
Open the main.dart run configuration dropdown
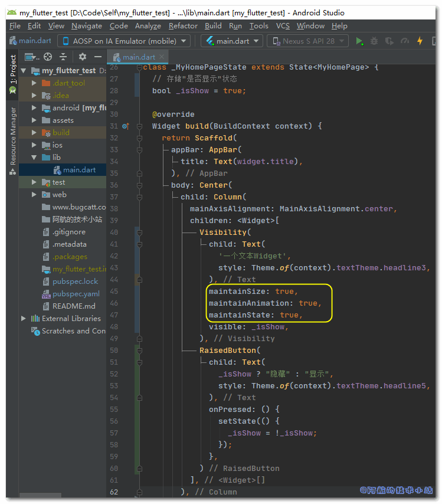point(232,41)
